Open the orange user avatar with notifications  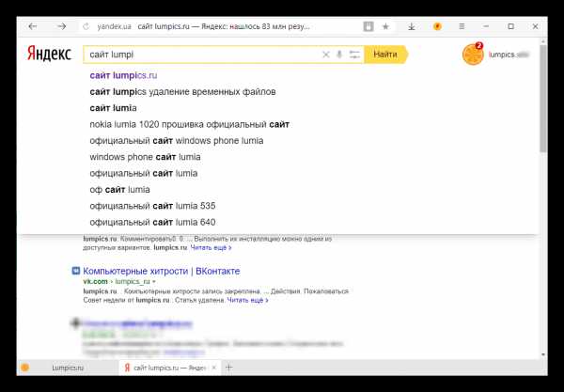[473, 55]
